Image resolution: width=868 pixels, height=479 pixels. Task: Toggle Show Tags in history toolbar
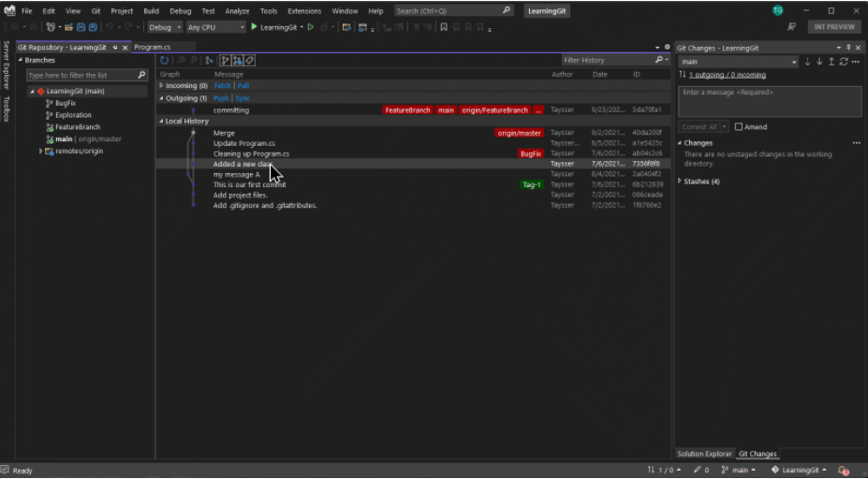250,60
